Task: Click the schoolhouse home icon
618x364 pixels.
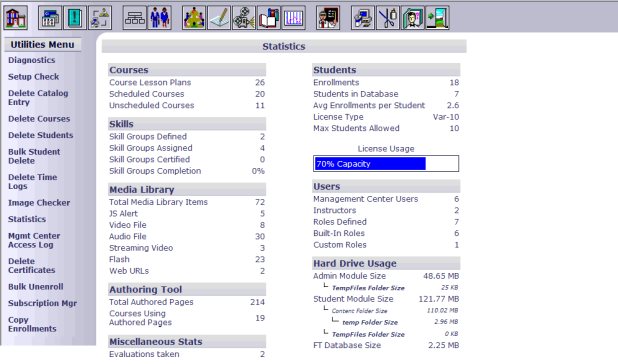Action: [15, 18]
